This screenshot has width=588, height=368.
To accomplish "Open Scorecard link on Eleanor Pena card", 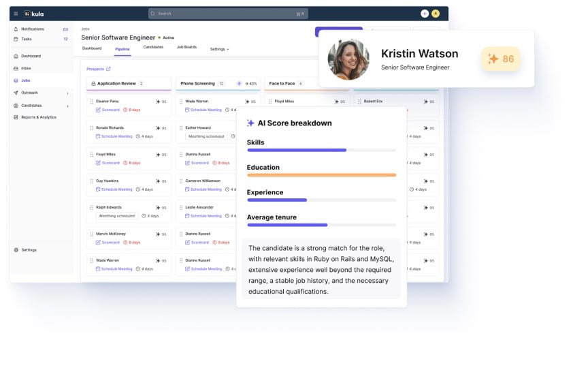I will 108,110.
